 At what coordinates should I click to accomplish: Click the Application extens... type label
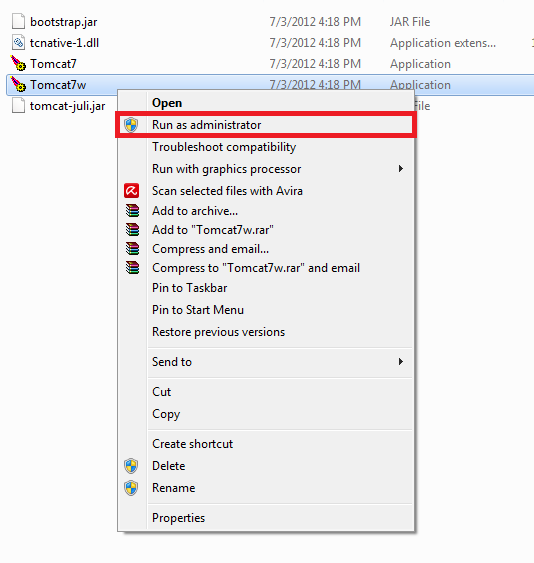click(x=443, y=43)
